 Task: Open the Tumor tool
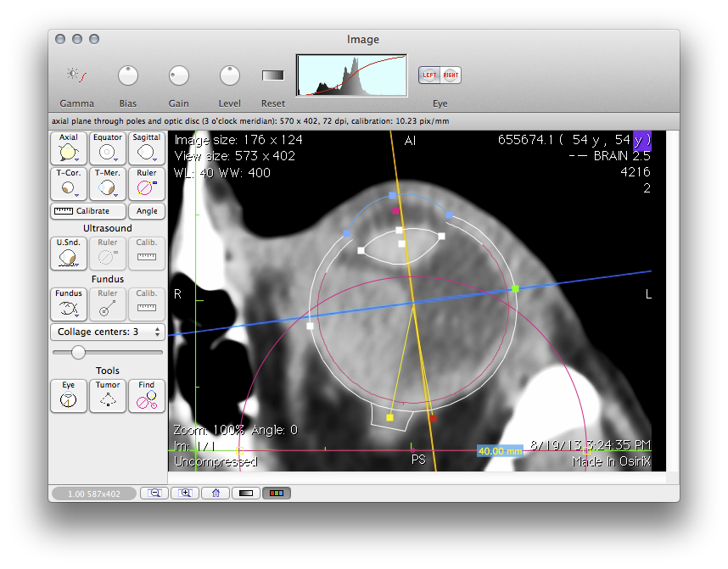(107, 396)
